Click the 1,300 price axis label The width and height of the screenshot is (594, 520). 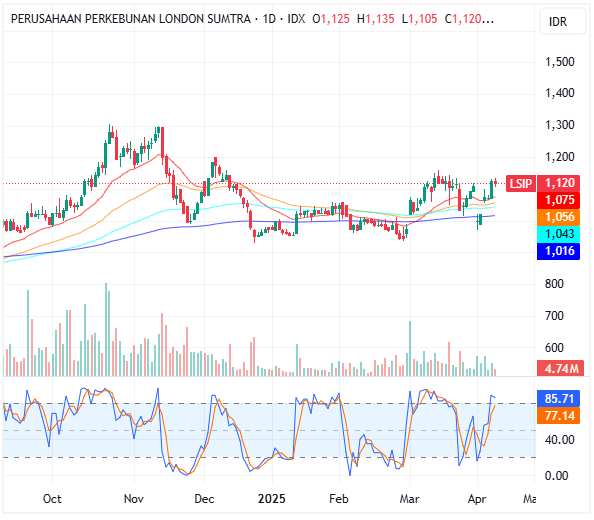pyautogui.click(x=560, y=125)
